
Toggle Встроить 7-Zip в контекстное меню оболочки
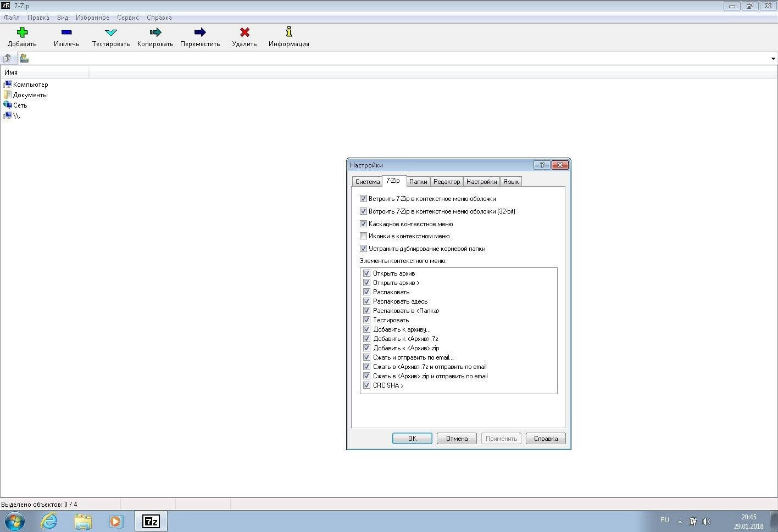pyautogui.click(x=363, y=199)
